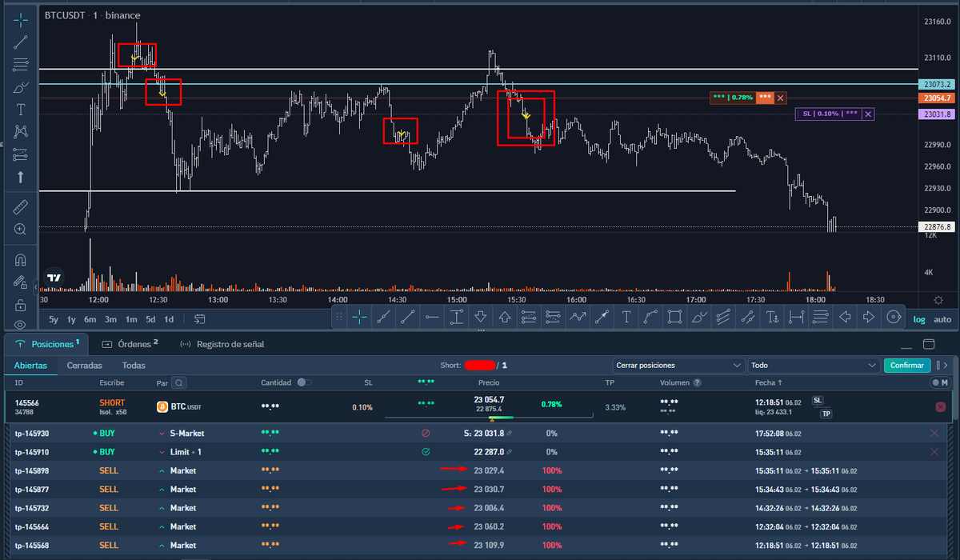Toggle auto scale on price axis
Viewport: 960px width, 560px height.
(x=942, y=319)
